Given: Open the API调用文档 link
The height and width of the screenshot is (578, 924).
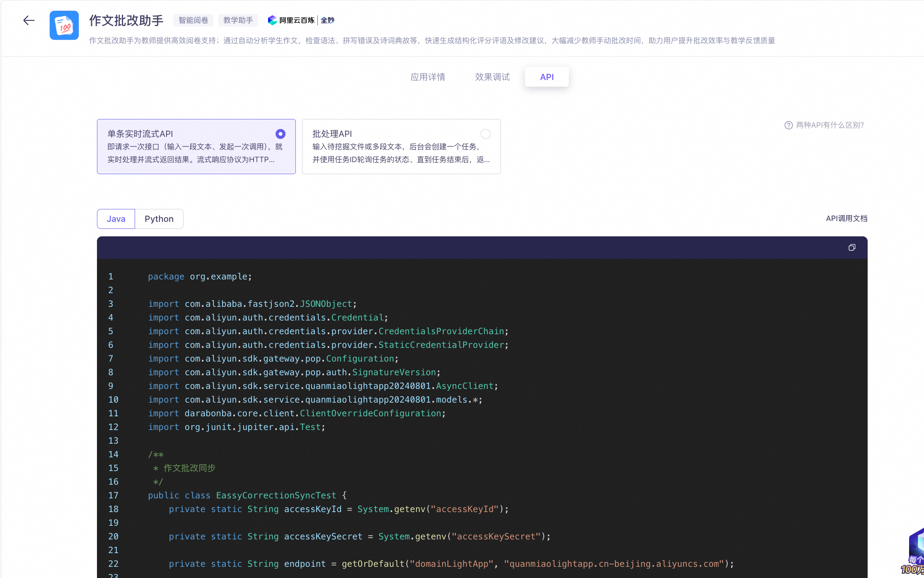Looking at the screenshot, I should point(847,219).
